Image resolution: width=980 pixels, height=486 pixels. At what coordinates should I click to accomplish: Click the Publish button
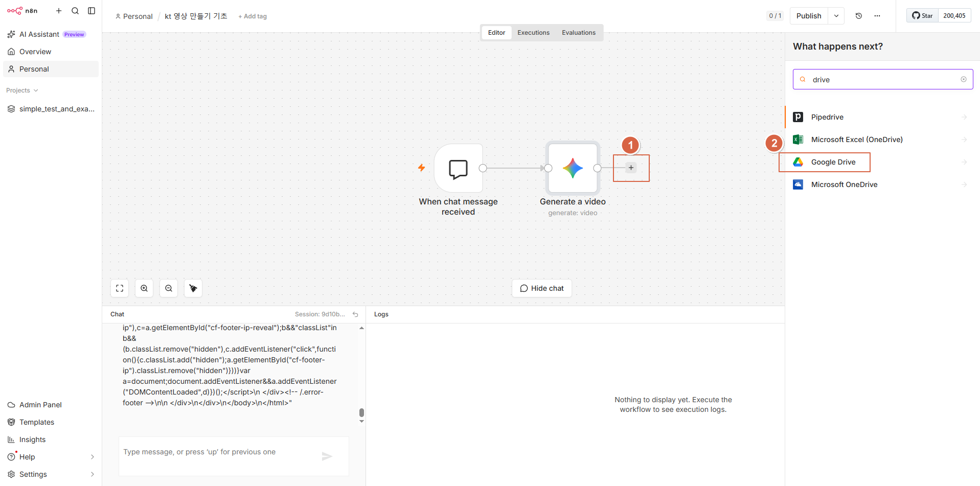809,16
